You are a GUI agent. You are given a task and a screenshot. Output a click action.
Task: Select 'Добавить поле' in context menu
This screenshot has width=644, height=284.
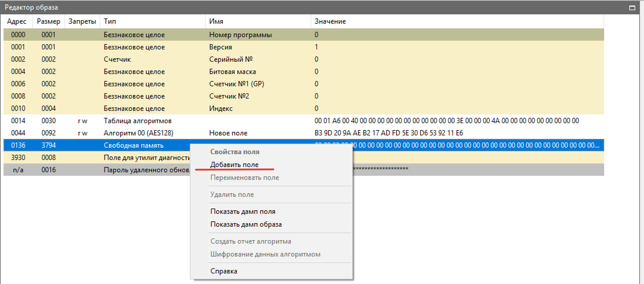pyautogui.click(x=234, y=165)
